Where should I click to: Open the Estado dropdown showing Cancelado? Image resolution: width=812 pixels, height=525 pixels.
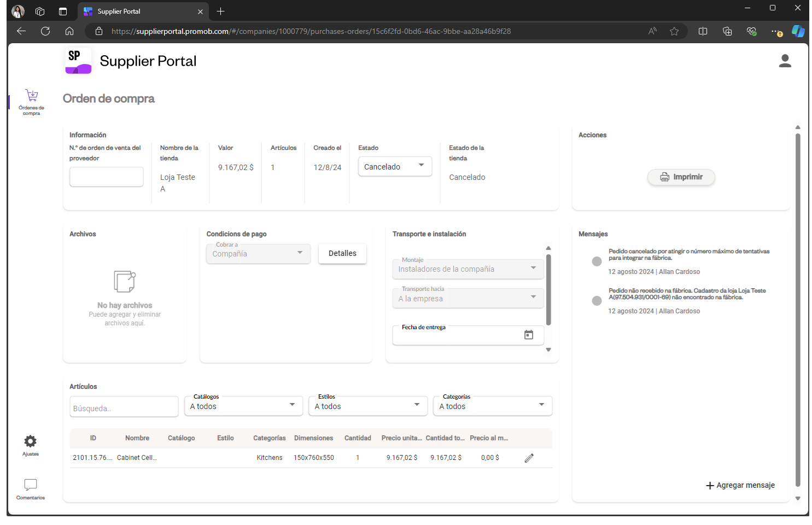(x=395, y=166)
